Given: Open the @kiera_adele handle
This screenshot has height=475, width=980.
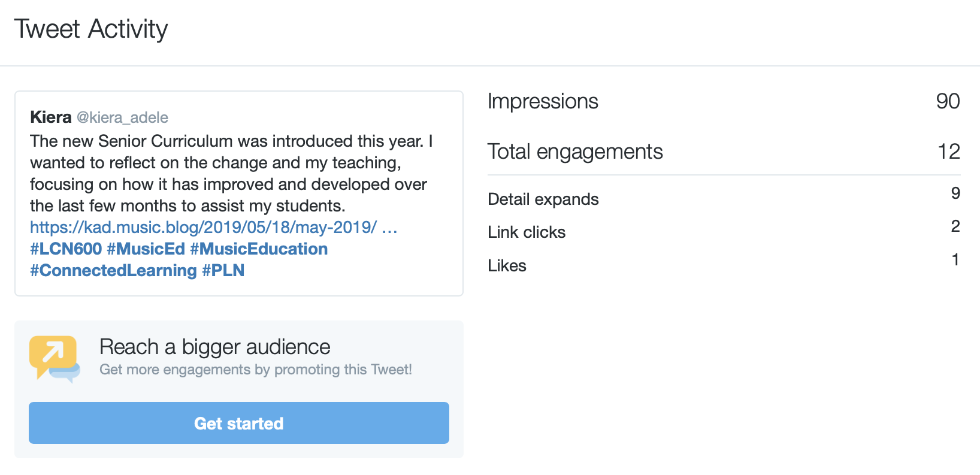Looking at the screenshot, I should [122, 117].
